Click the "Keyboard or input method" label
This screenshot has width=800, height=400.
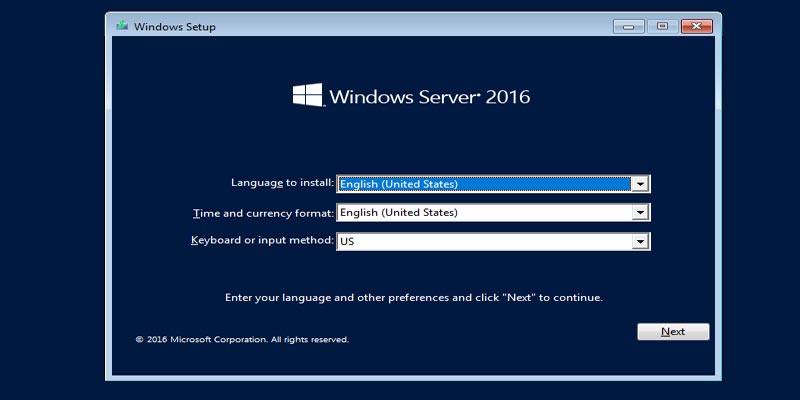[x=262, y=241]
